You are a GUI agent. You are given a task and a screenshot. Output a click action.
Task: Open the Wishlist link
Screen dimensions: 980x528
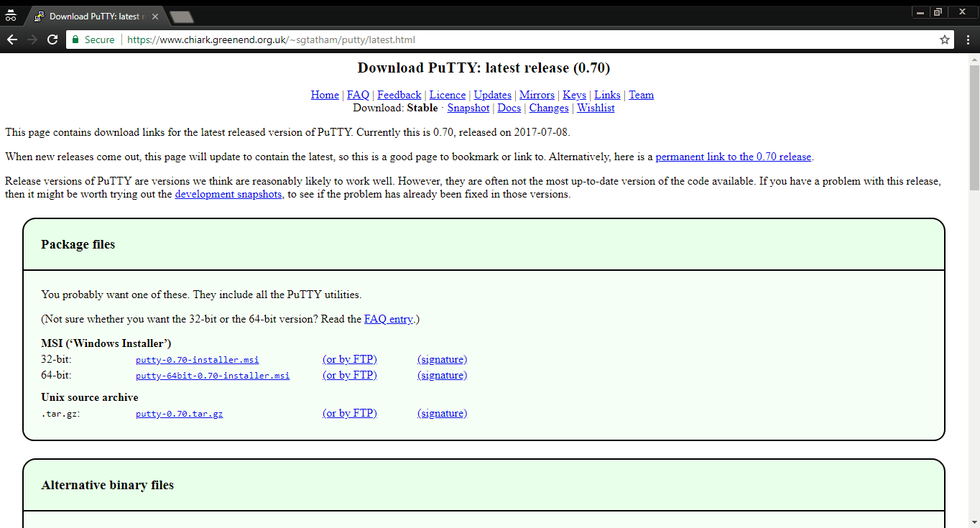click(x=596, y=108)
